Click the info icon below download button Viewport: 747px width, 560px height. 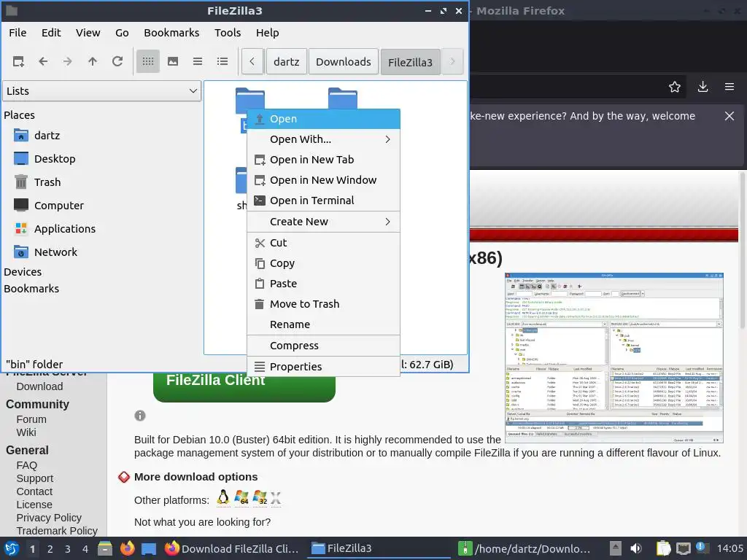pyautogui.click(x=139, y=416)
